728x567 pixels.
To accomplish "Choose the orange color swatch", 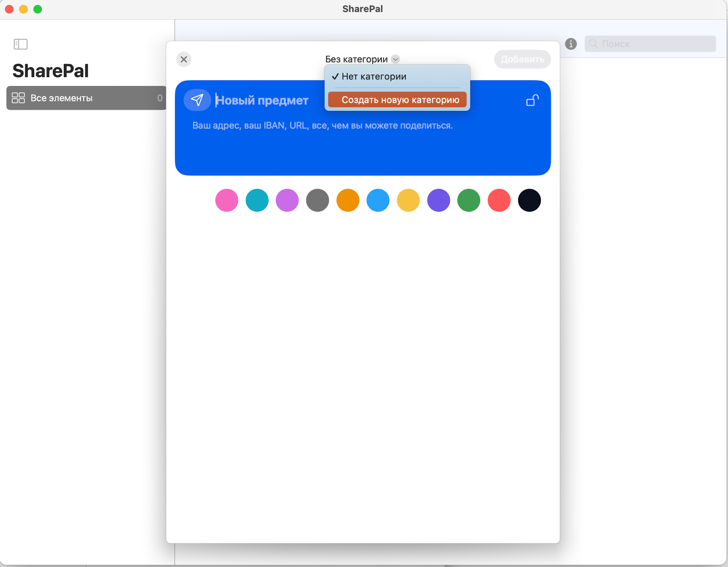I will click(348, 200).
